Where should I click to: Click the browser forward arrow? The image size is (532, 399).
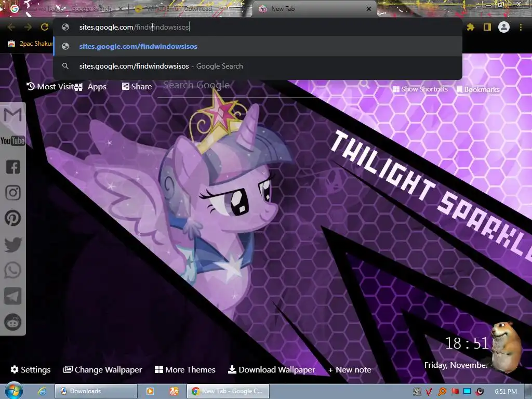coord(28,27)
